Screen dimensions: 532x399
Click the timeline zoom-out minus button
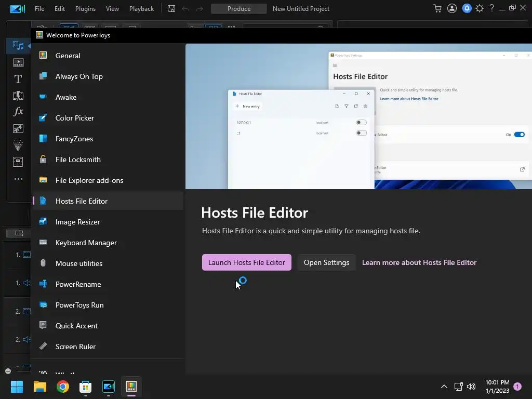pyautogui.click(x=8, y=371)
